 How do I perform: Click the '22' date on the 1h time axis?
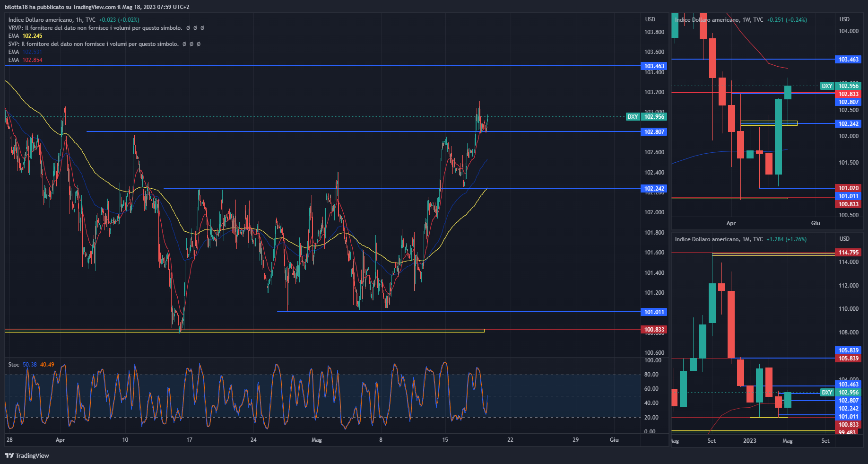(x=510, y=440)
